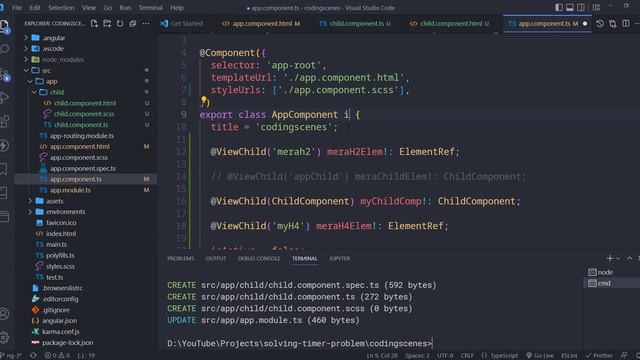Click the timeline history icon in editor toolbar
Viewport: 640px width, 360px height.
[600, 24]
